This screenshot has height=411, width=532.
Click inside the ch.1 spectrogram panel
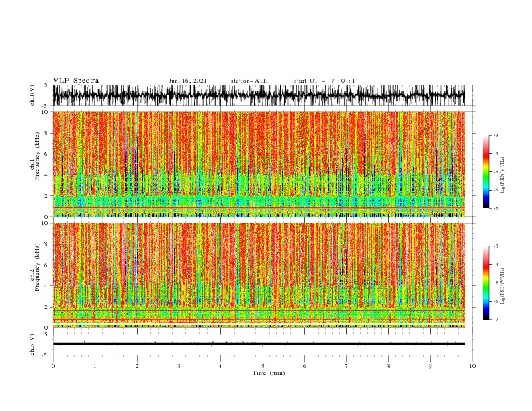(x=259, y=164)
